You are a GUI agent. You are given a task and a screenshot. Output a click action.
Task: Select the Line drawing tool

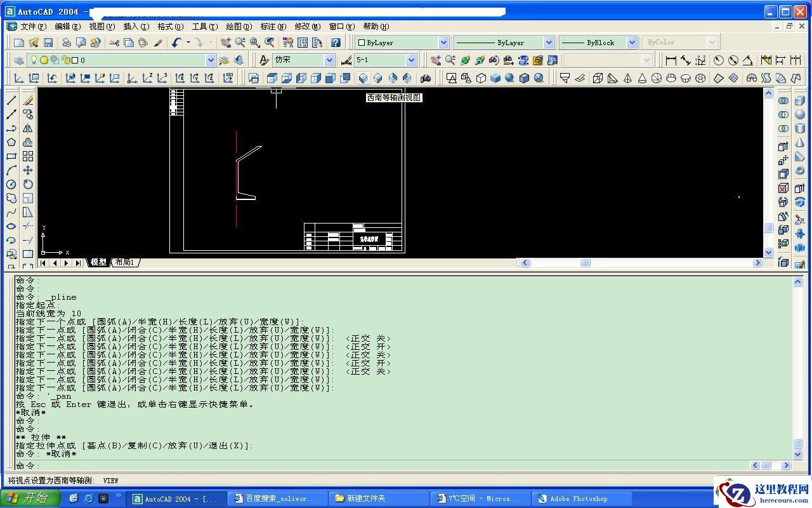11,100
